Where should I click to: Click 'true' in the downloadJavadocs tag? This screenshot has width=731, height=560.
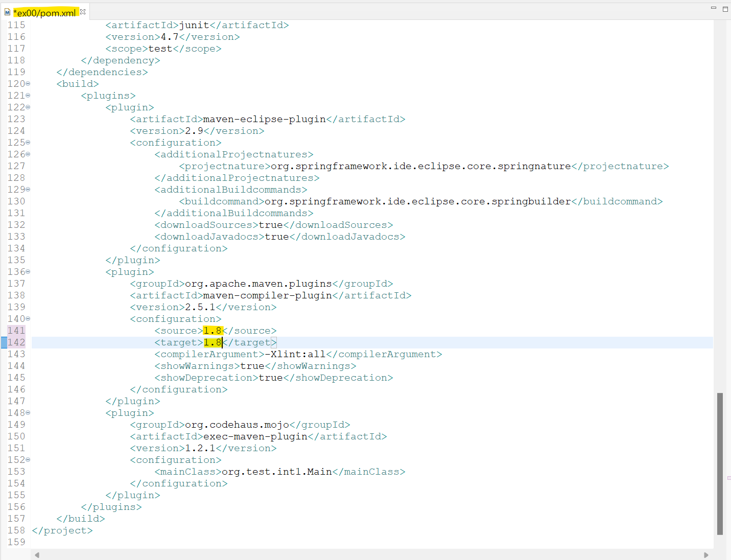coord(277,237)
